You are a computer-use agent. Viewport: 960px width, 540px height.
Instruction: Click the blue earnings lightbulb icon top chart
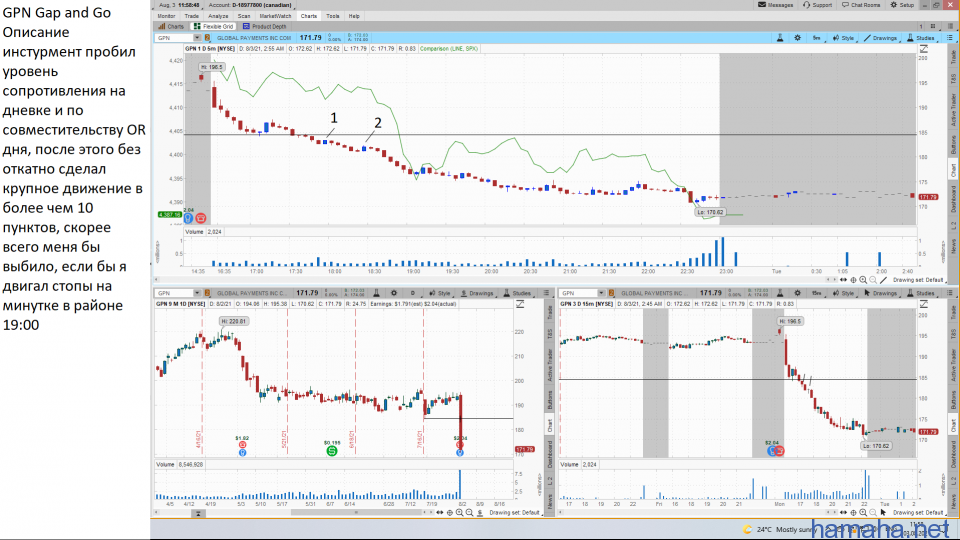click(x=188, y=218)
